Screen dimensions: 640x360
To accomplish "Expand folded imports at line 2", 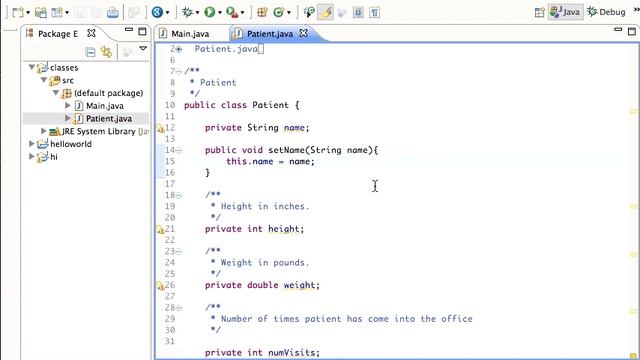I will pyautogui.click(x=179, y=49).
